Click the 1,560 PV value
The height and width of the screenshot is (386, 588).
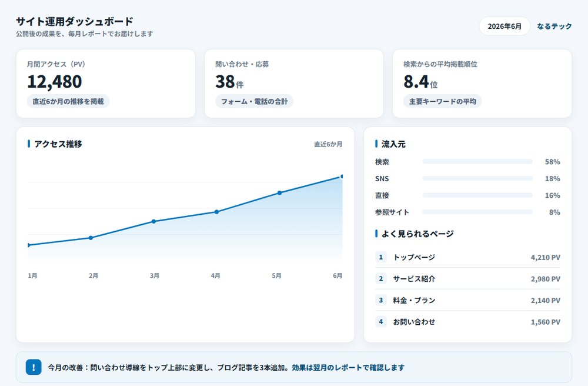tap(545, 322)
